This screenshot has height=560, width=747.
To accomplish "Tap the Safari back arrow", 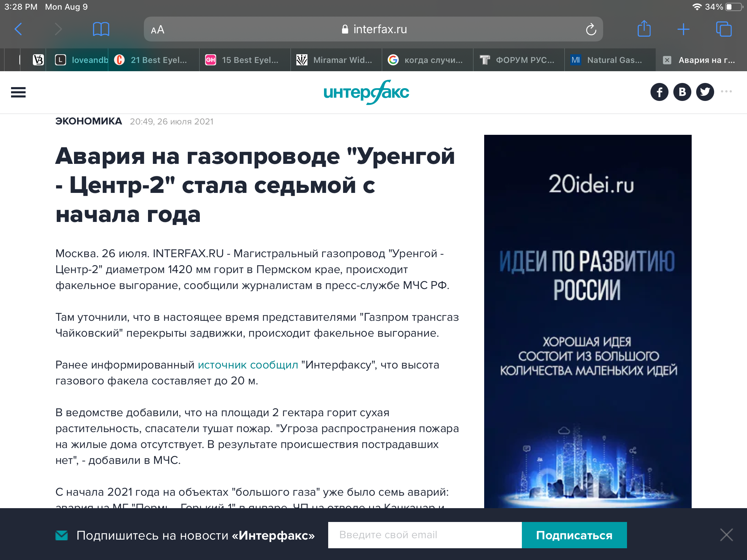I will tap(19, 29).
